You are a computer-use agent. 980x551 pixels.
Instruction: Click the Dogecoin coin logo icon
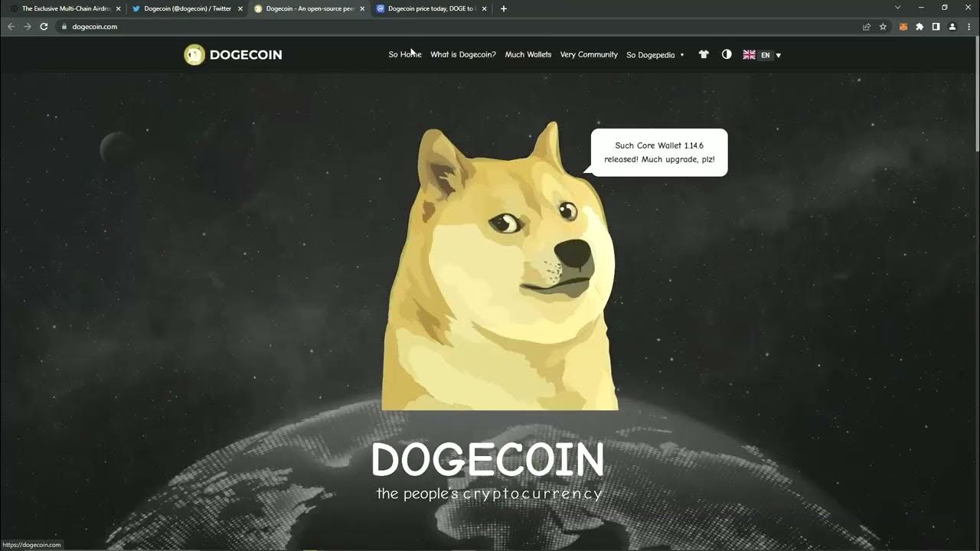194,54
